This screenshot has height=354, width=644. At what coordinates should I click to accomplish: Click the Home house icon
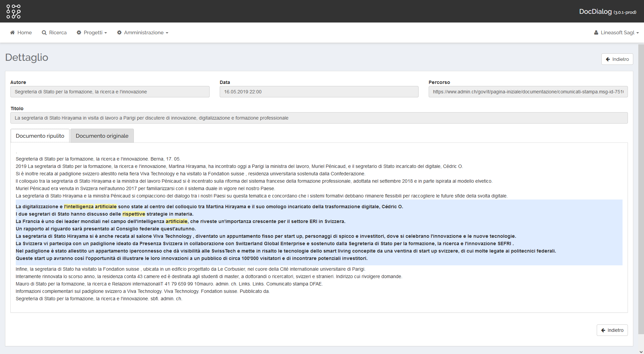(x=12, y=33)
